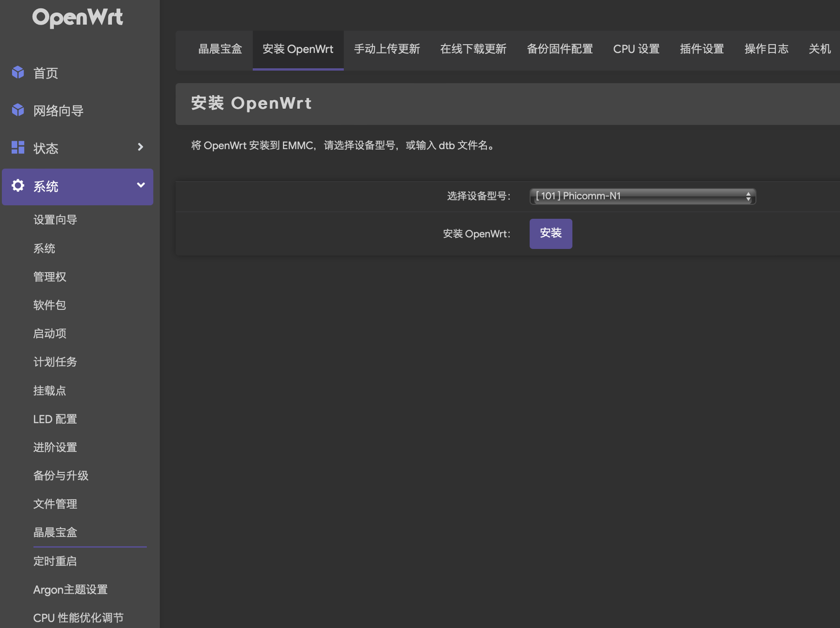Open CPU 性能优化调节 in sidebar
The width and height of the screenshot is (840, 628).
78,618
